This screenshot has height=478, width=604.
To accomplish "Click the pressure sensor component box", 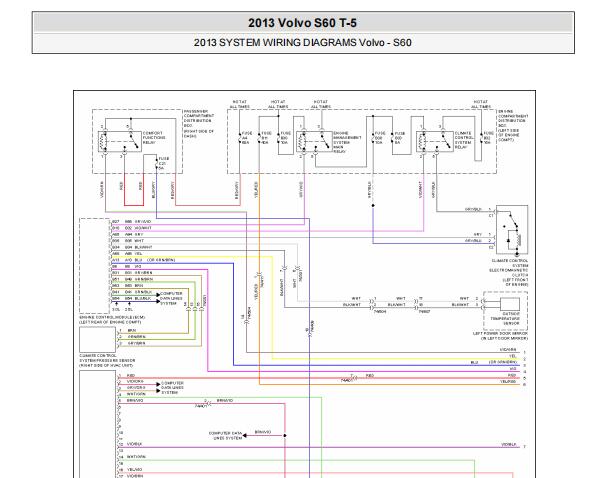I will click(97, 339).
